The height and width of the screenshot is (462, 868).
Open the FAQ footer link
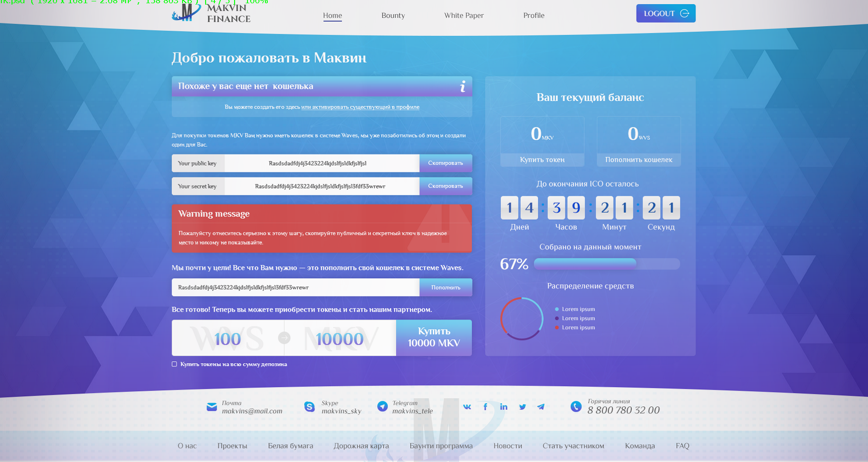[683, 446]
